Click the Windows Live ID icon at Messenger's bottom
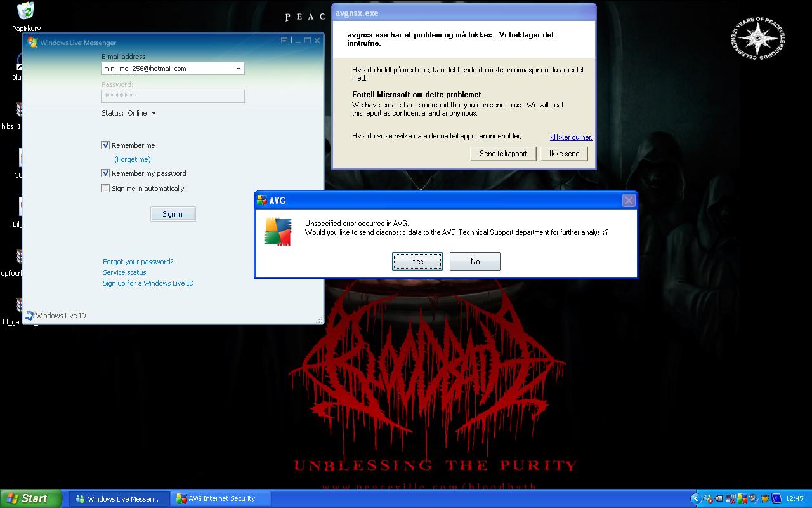 (x=30, y=315)
